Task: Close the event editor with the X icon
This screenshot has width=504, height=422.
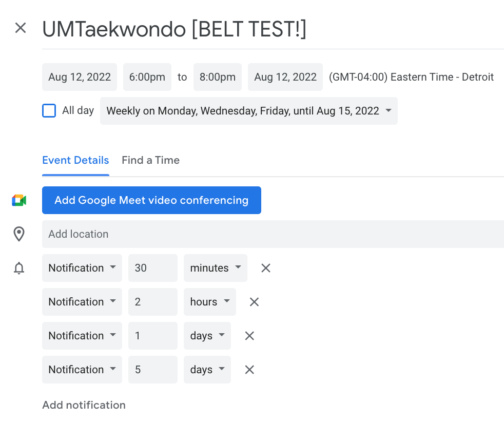Action: click(x=21, y=28)
